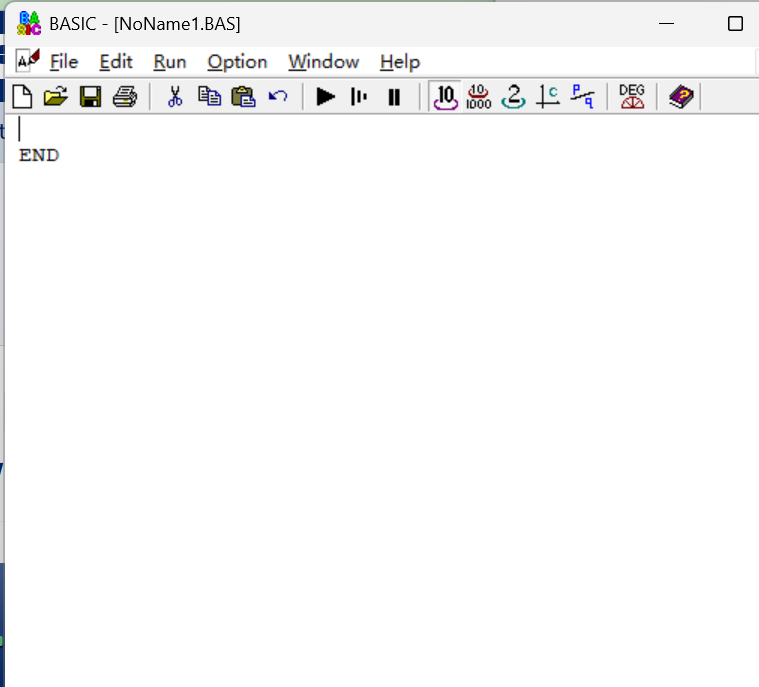Open the Run menu
The width and height of the screenshot is (759, 687).
click(170, 62)
